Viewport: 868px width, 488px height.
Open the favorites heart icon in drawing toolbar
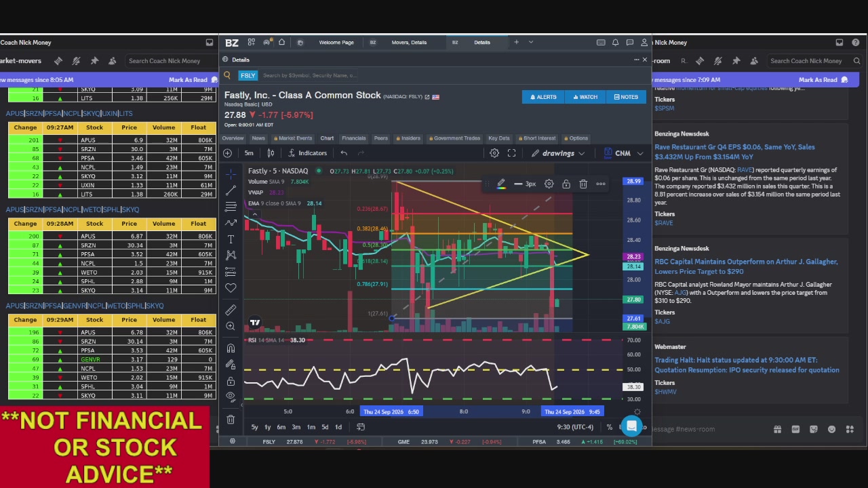tap(231, 288)
